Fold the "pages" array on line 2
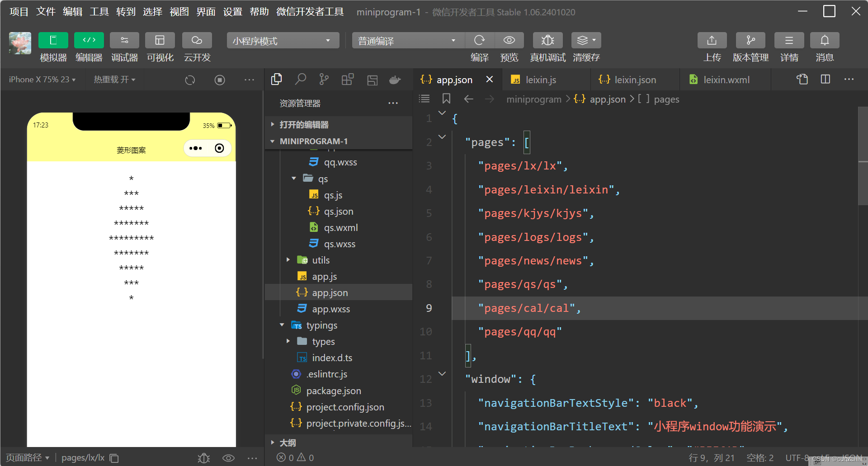Viewport: 868px width, 466px height. coord(442,137)
